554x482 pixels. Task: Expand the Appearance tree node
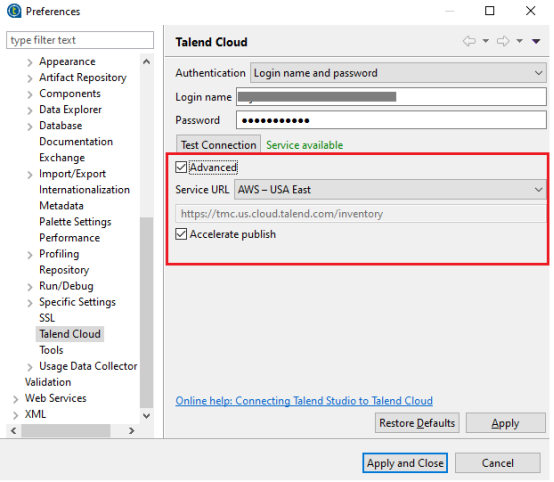(30, 63)
